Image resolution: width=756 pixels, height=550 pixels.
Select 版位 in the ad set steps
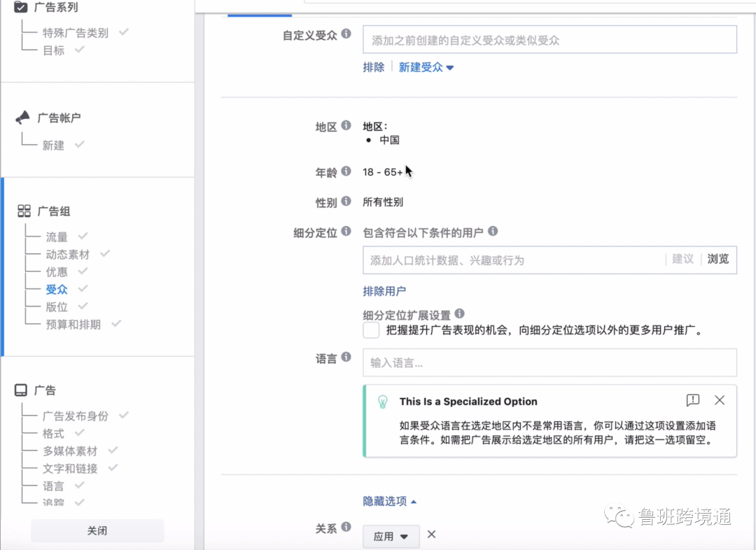click(x=56, y=306)
